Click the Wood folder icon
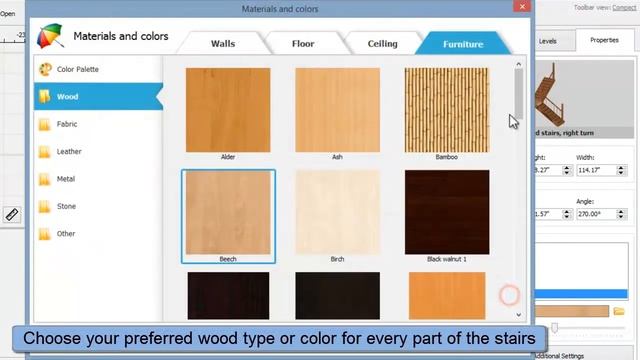Viewport: 640px width, 360px height. 44,97
